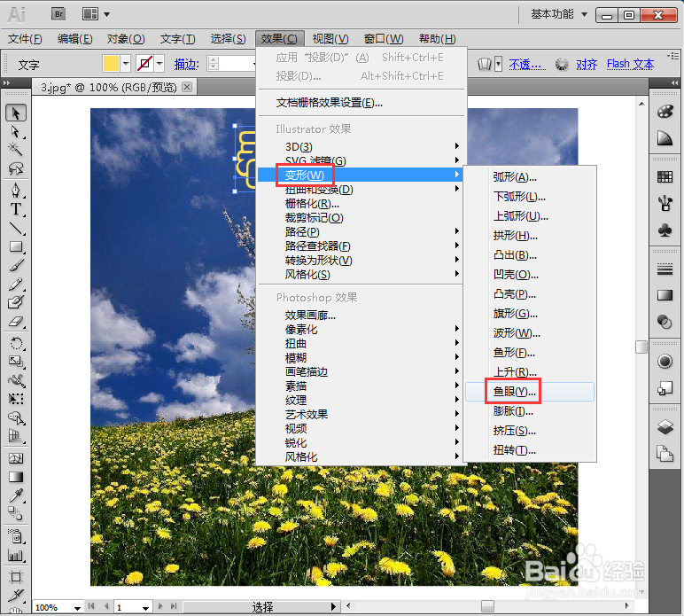Click the Flash 文本 link
This screenshot has height=616, width=684.
coord(630,64)
